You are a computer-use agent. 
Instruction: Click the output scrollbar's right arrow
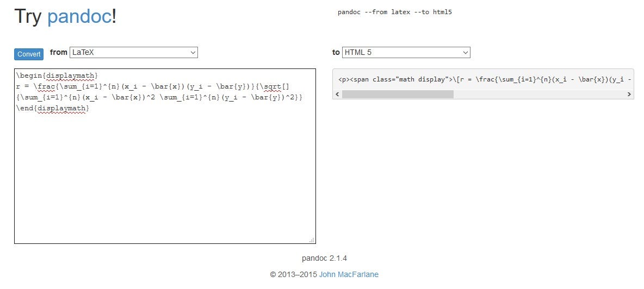[x=629, y=95]
